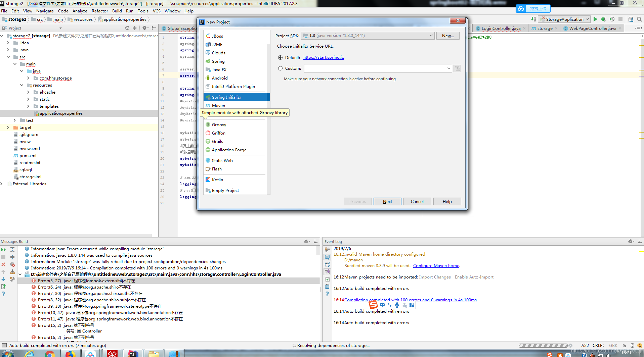Switch to LoginController.java editor tab

[x=501, y=29]
